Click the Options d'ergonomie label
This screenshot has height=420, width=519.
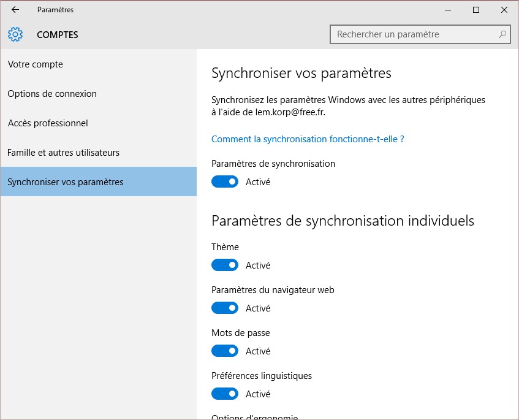click(x=254, y=417)
